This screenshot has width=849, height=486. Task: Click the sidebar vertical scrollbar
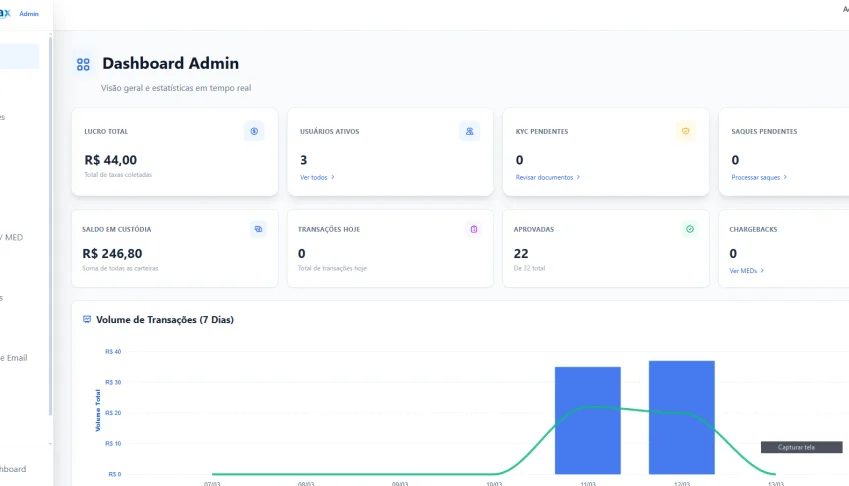coord(50,225)
